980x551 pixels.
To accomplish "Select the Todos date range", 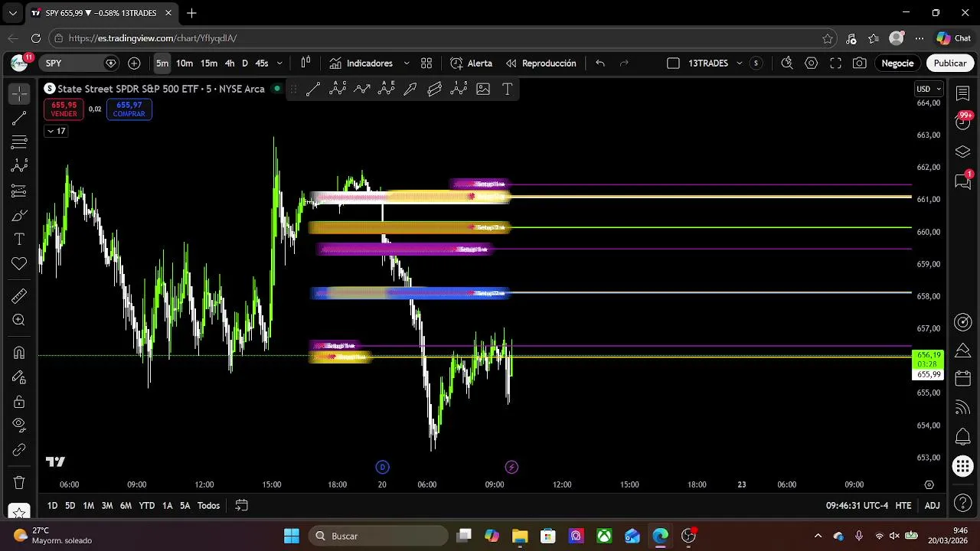I will [208, 506].
